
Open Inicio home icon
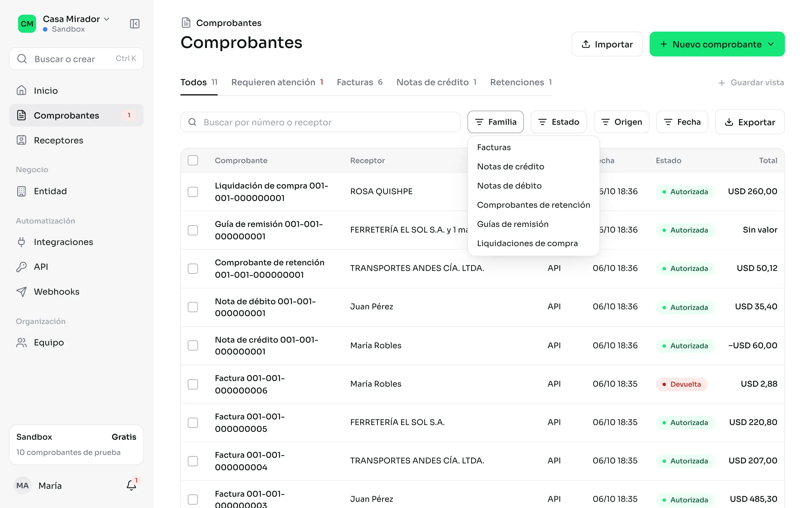click(21, 90)
